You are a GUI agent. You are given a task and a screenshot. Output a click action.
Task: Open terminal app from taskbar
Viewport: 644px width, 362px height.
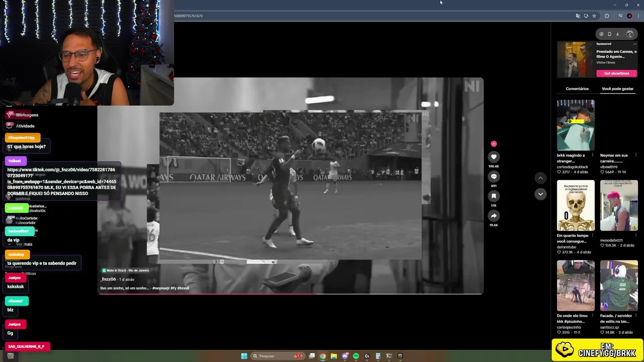coord(389,356)
